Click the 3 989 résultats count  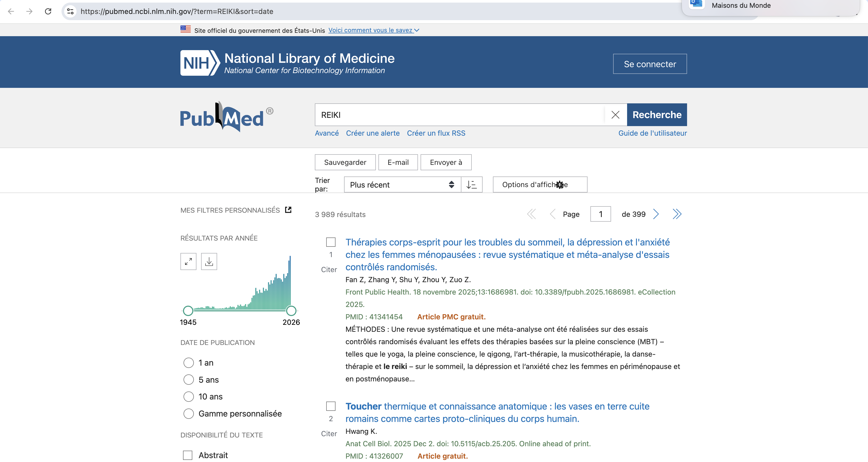click(x=340, y=214)
